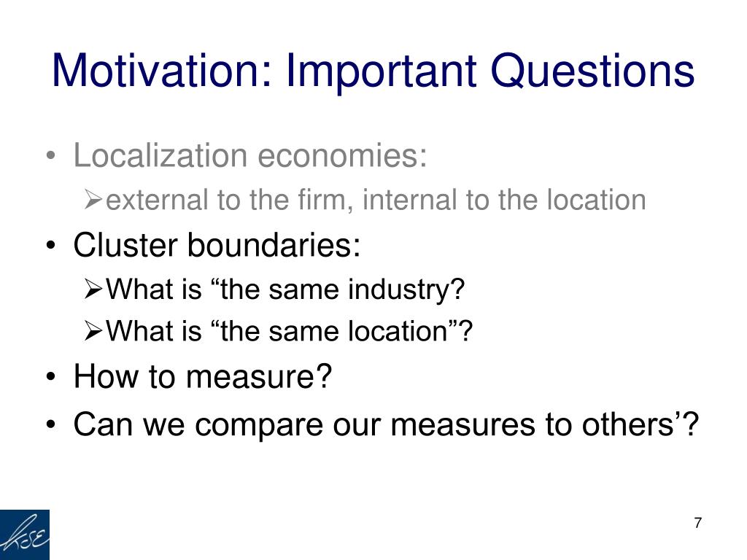Click the round bullet next to Cluster boundaries
Screen dimensions: 747x560
51,246
